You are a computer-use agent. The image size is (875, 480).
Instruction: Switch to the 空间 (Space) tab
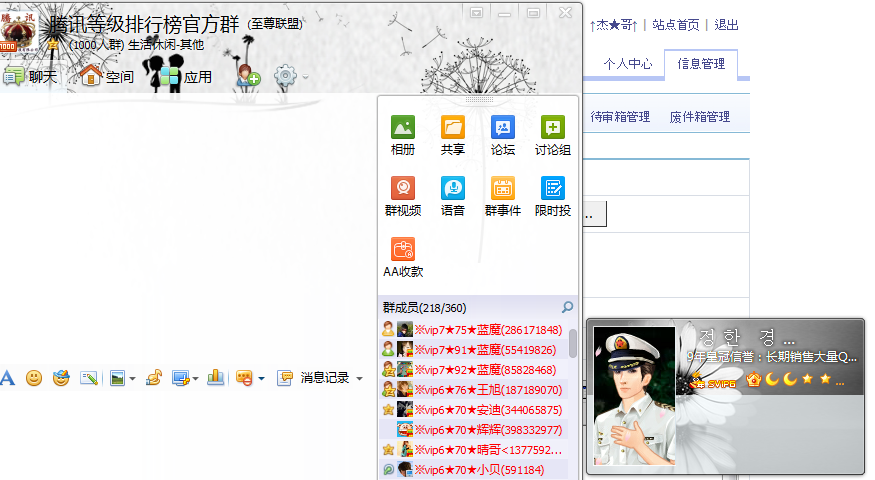pyautogui.click(x=107, y=76)
